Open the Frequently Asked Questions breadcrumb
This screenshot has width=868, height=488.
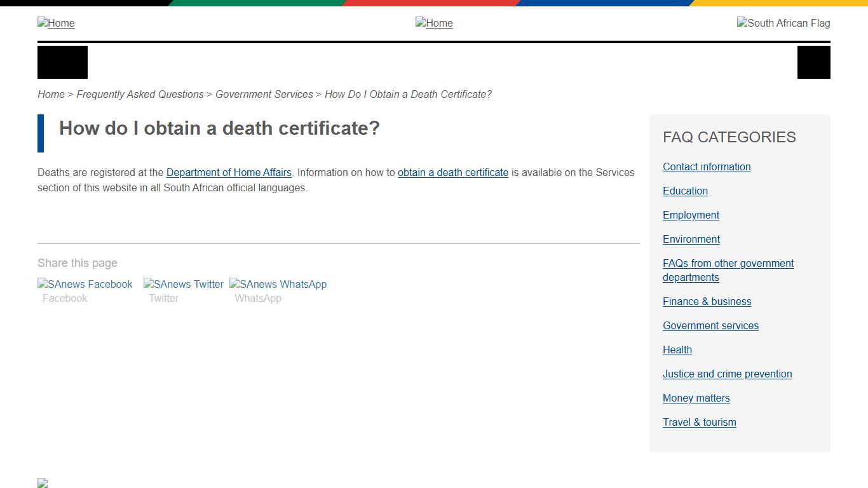pos(140,94)
